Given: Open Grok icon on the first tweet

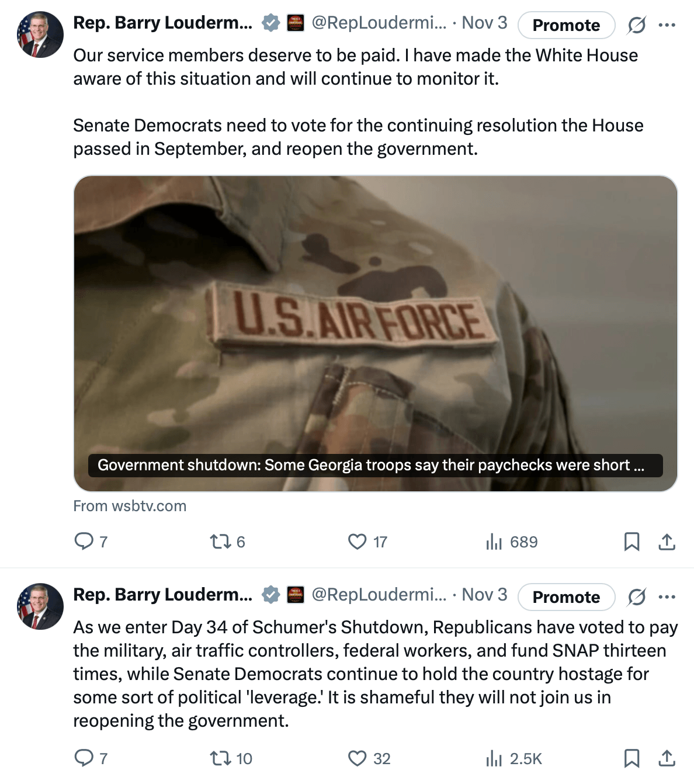Looking at the screenshot, I should 637,25.
